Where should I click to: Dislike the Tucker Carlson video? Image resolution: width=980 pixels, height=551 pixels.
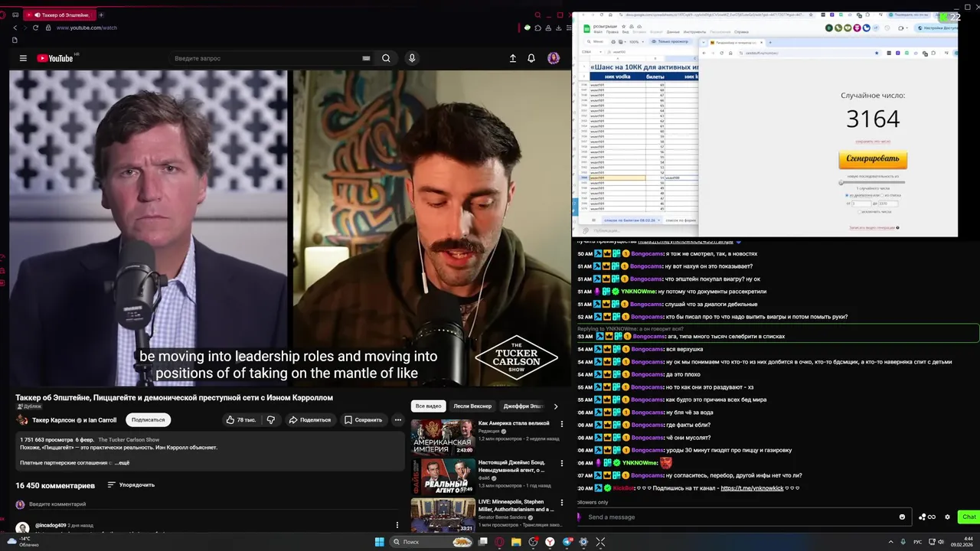coord(270,419)
